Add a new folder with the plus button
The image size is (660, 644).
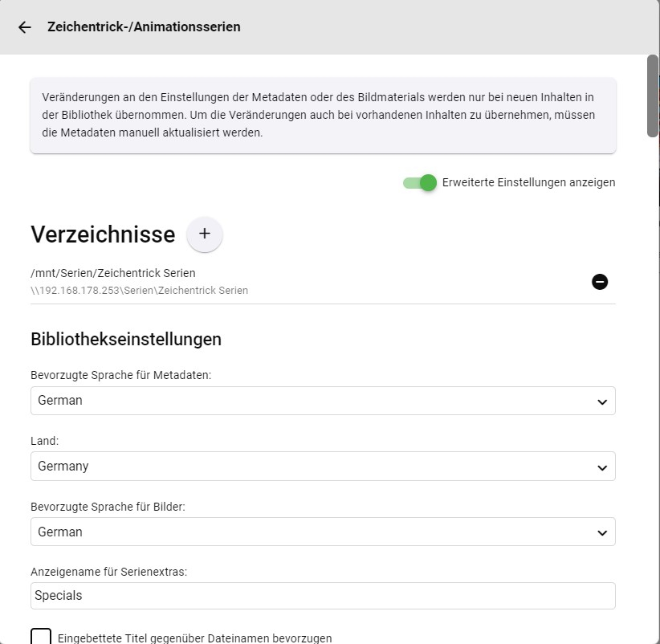pos(205,234)
